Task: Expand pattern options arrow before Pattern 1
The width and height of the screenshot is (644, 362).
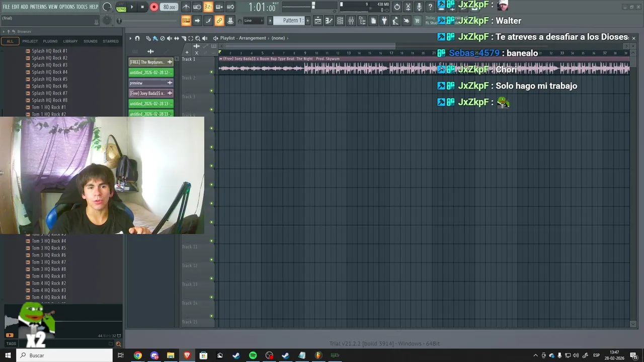Action: (270, 21)
